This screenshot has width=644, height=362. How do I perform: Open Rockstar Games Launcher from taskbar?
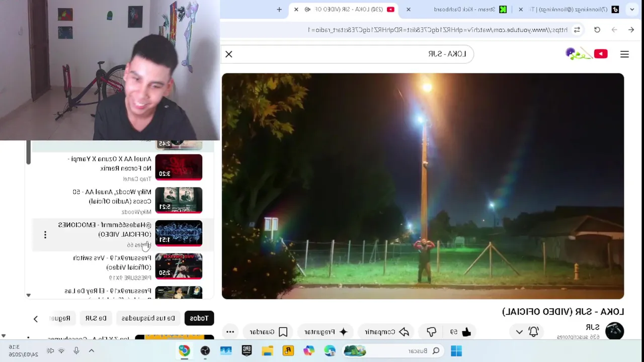click(288, 351)
